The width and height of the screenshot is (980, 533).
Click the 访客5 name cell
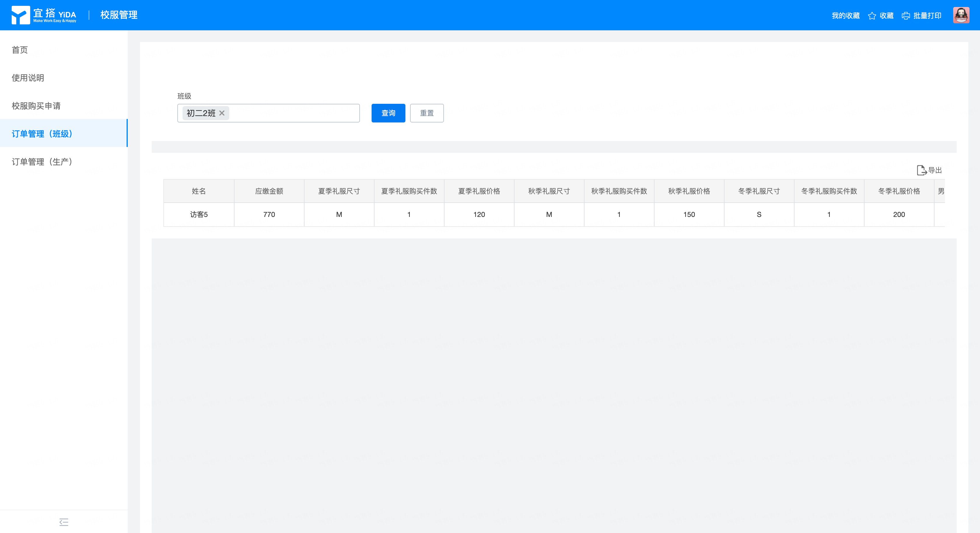(199, 215)
